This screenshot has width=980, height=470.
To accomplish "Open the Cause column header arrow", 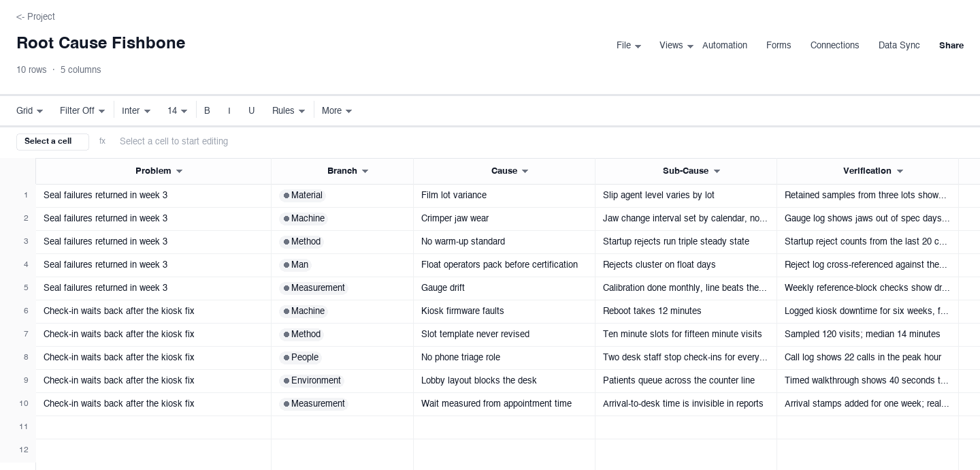I will [525, 172].
